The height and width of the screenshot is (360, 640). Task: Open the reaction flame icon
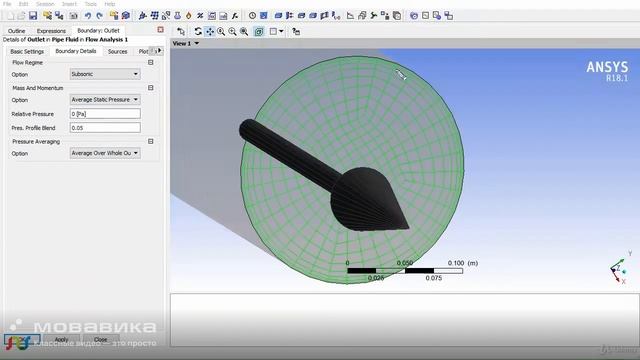pyautogui.click(x=189, y=16)
